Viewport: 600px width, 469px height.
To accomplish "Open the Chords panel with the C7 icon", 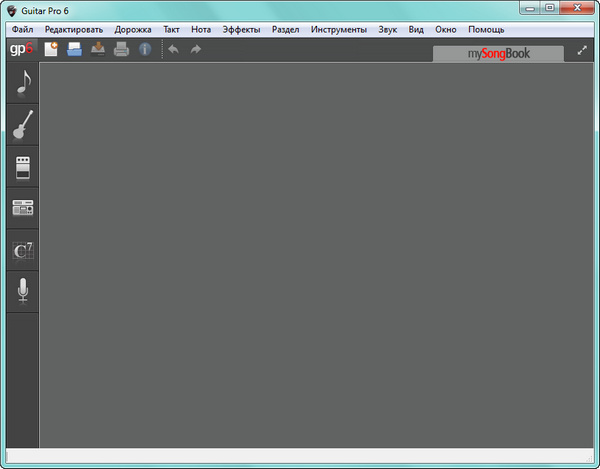I will tap(23, 250).
